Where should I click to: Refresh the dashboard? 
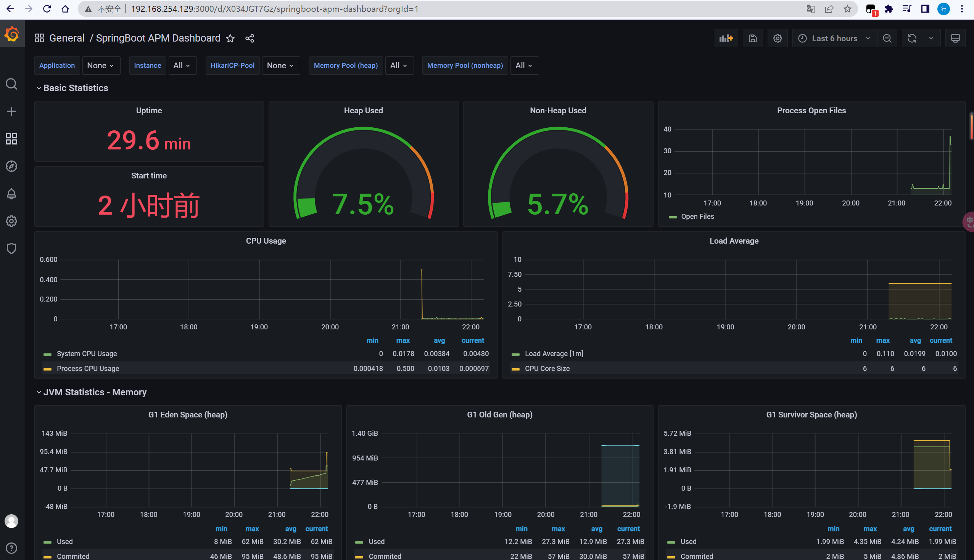(x=912, y=39)
